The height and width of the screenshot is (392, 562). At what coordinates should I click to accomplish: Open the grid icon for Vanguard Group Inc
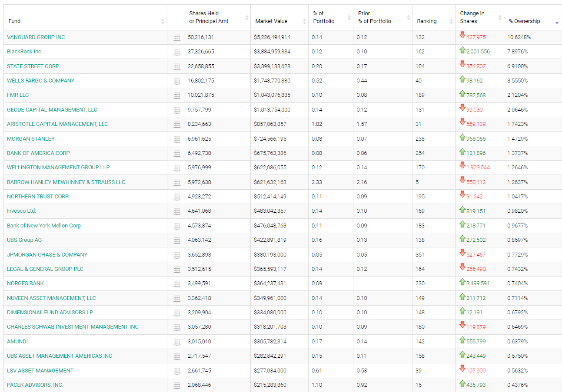pos(177,38)
